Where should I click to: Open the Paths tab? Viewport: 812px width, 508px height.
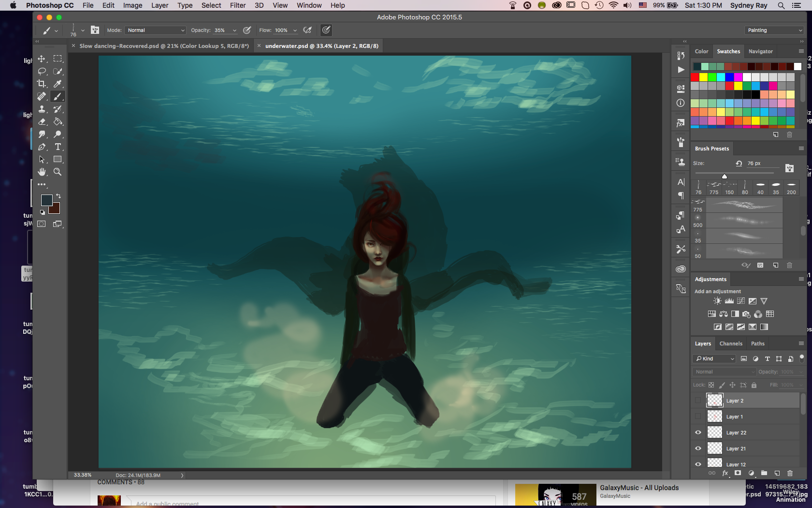758,344
